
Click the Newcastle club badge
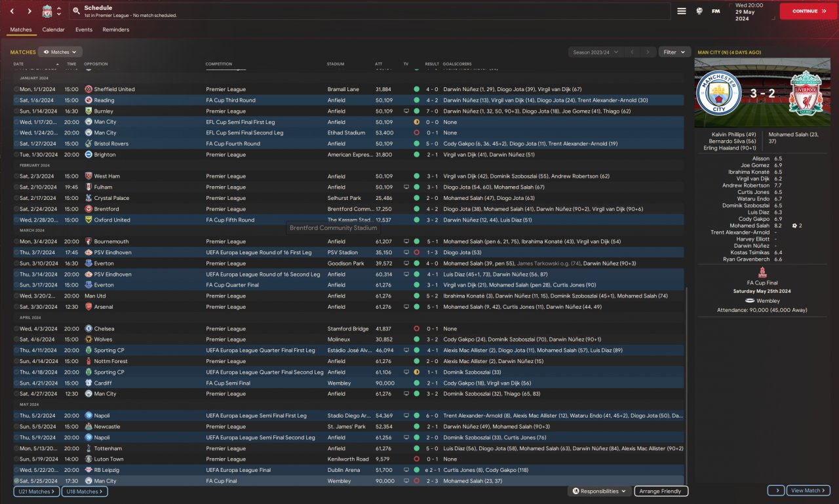coord(88,427)
